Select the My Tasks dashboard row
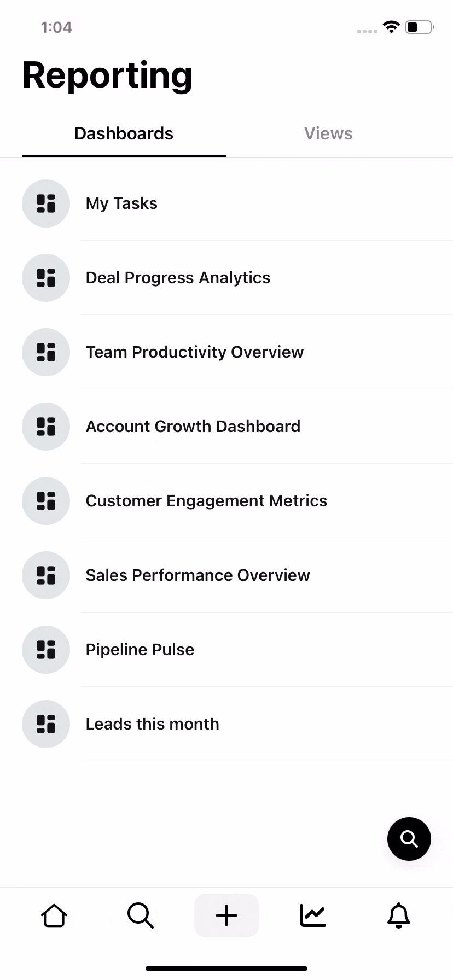Viewport: 453px width, 980px height. tap(226, 203)
